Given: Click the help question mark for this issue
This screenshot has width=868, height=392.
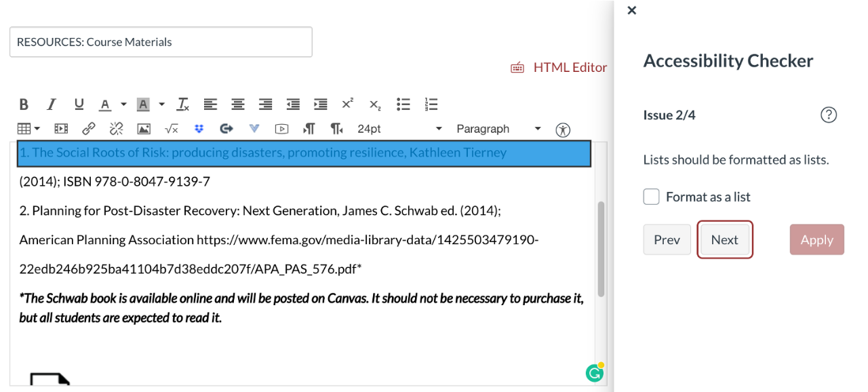Looking at the screenshot, I should tap(828, 115).
